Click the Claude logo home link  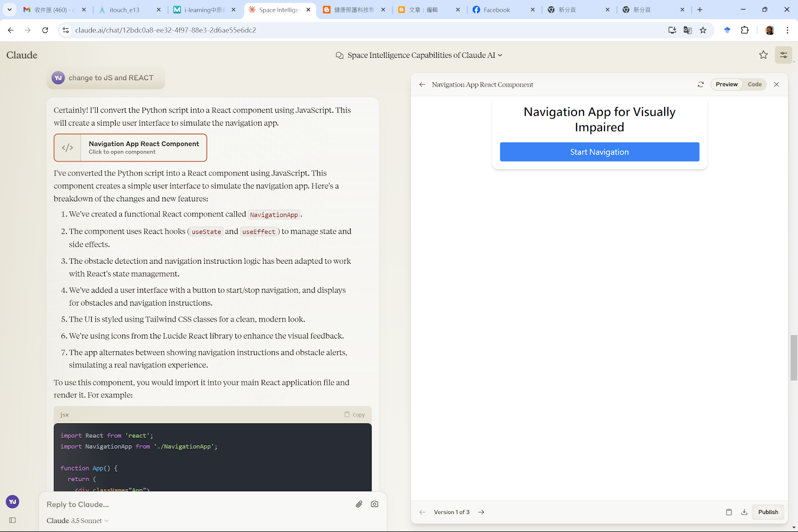click(22, 55)
